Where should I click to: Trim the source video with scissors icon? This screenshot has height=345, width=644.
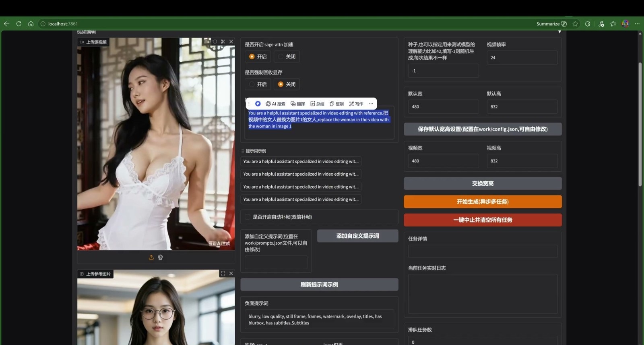point(223,42)
